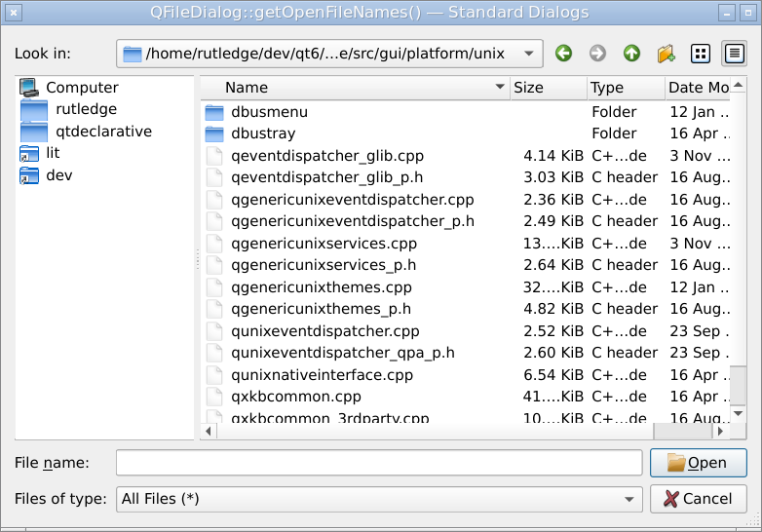Screen dimensions: 762x532
Task: Sort by the Size column header
Action: point(547,88)
